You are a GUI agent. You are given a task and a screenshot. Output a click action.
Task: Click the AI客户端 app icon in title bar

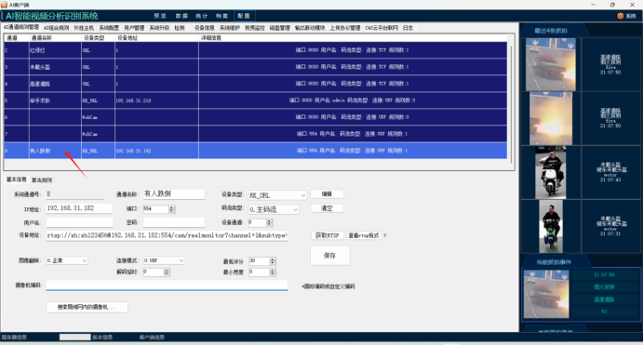click(x=4, y=5)
